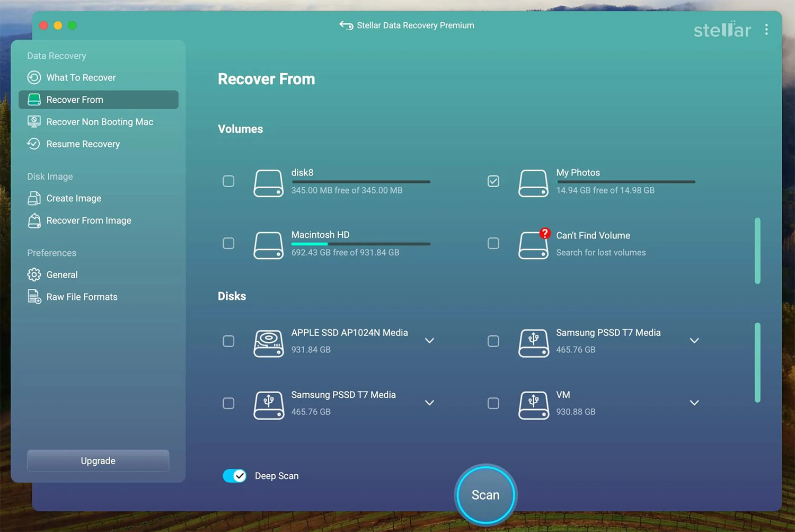Click the '931.84 GB' APPLE SSD size text
The height and width of the screenshot is (532, 795).
311,350
